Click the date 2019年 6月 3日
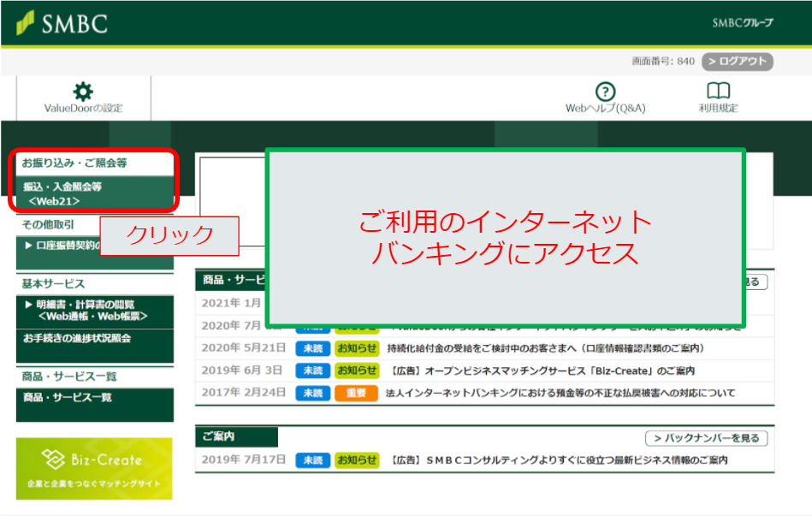This screenshot has width=812, height=516. [242, 371]
